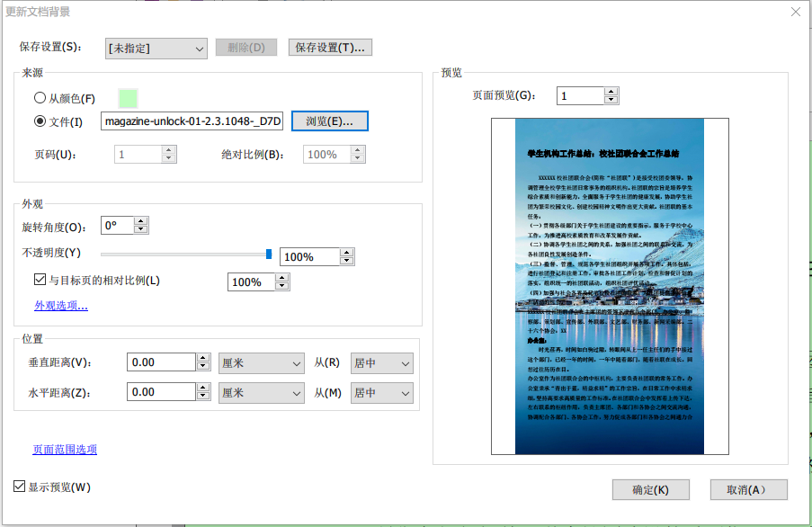The height and width of the screenshot is (527, 812).
Task: Open the 厘米 unit dropdown for 垂直距离
Action: 261,362
